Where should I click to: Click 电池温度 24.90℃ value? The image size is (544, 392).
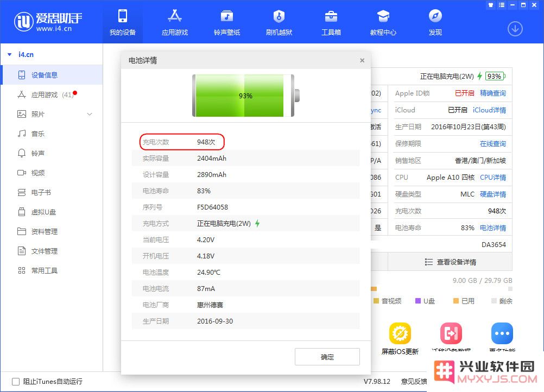[x=208, y=273]
